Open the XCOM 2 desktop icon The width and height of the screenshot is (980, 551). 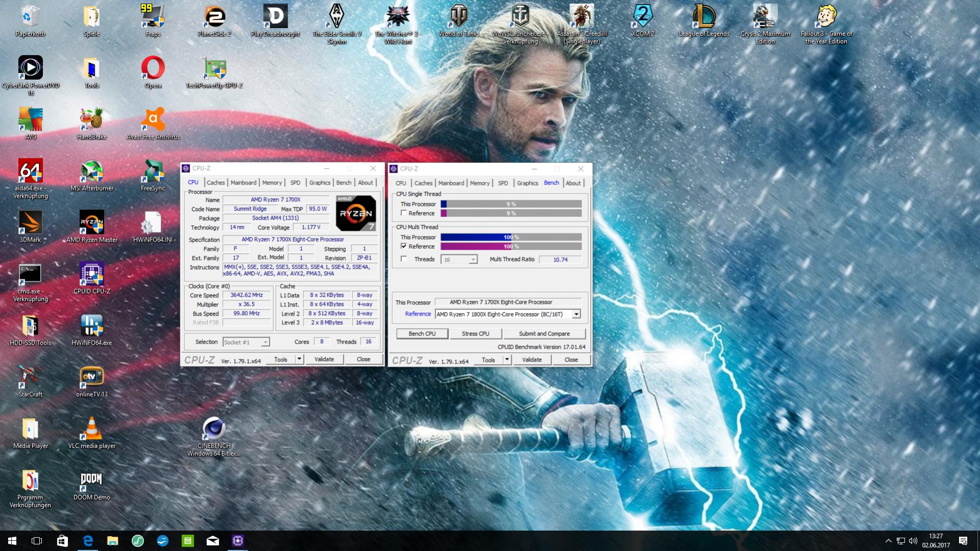[x=642, y=21]
